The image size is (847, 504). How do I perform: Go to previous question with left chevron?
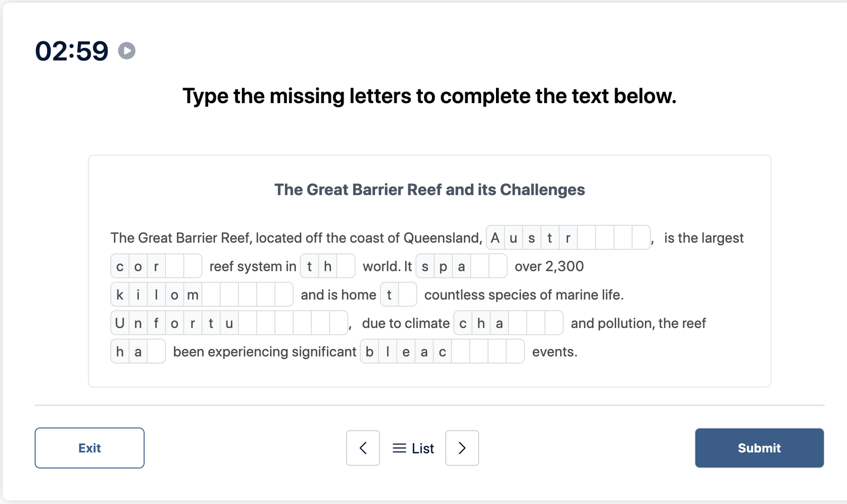(x=363, y=448)
